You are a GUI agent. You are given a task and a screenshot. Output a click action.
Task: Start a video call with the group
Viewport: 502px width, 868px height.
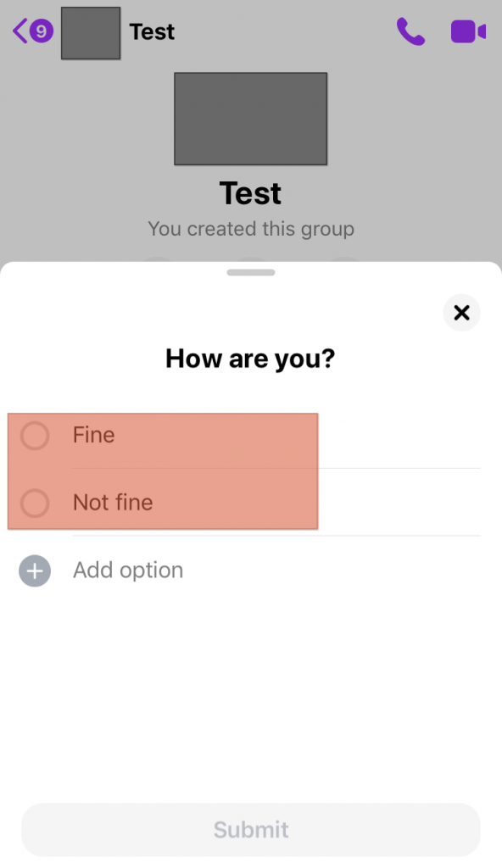pyautogui.click(x=467, y=31)
